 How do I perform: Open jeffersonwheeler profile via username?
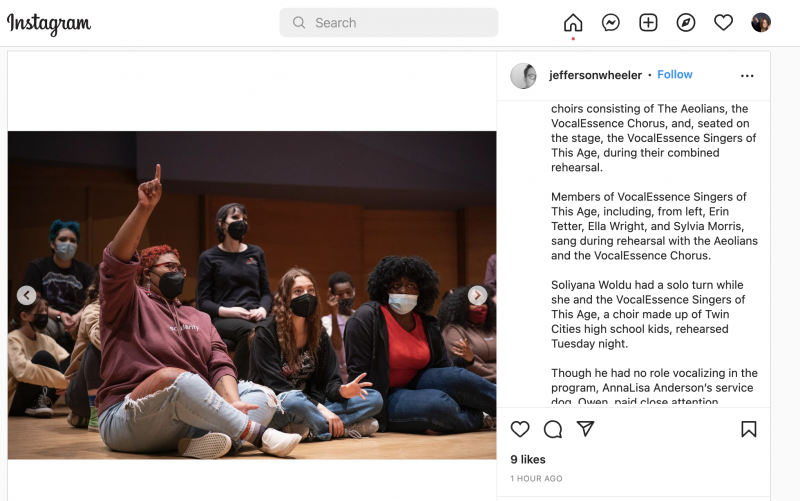coord(595,75)
